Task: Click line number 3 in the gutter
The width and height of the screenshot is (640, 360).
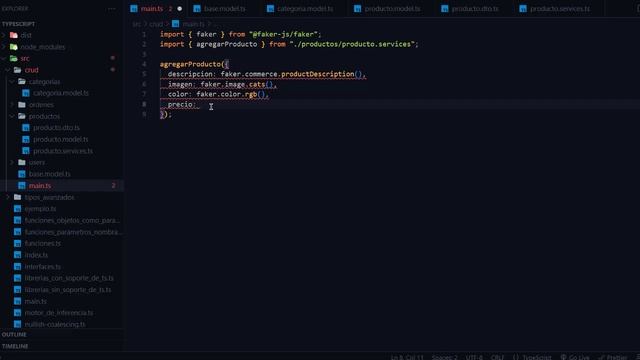Action: click(x=144, y=54)
